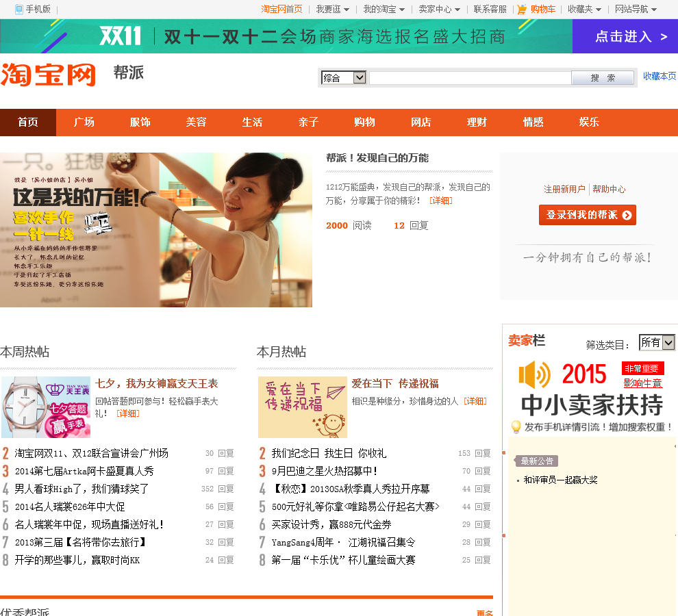Viewport: 678px width, 616px height.
Task: Click 点击进入 banner button
Action: pos(625,36)
